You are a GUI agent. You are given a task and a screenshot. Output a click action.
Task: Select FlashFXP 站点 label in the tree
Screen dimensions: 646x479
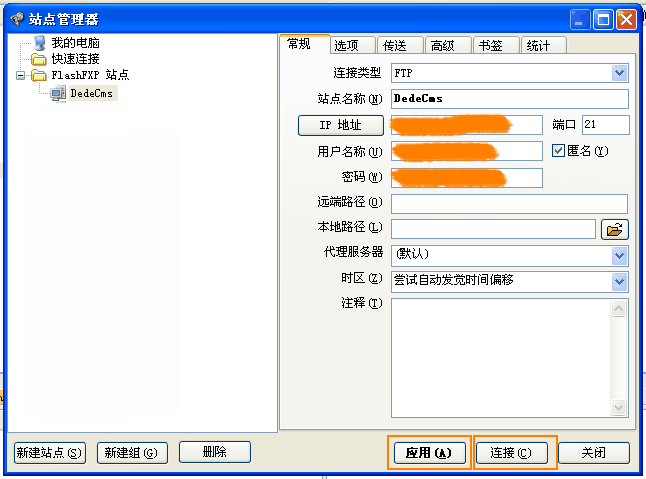(90, 75)
